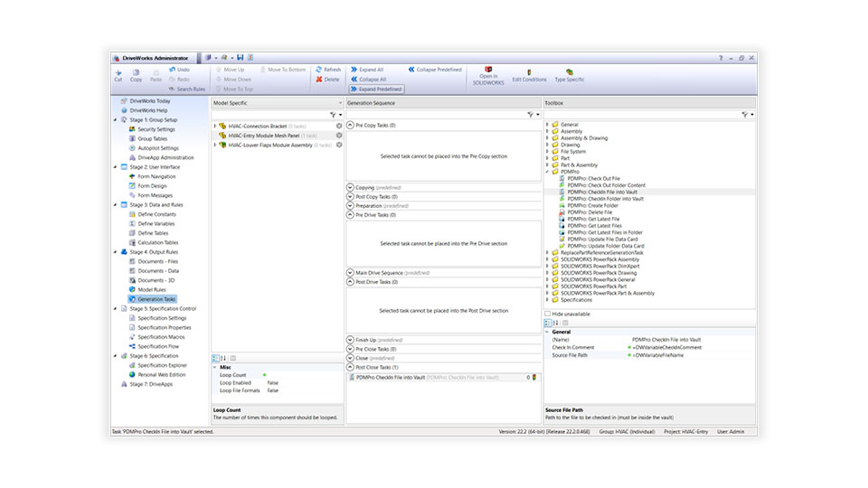Open Form Design

[152, 186]
